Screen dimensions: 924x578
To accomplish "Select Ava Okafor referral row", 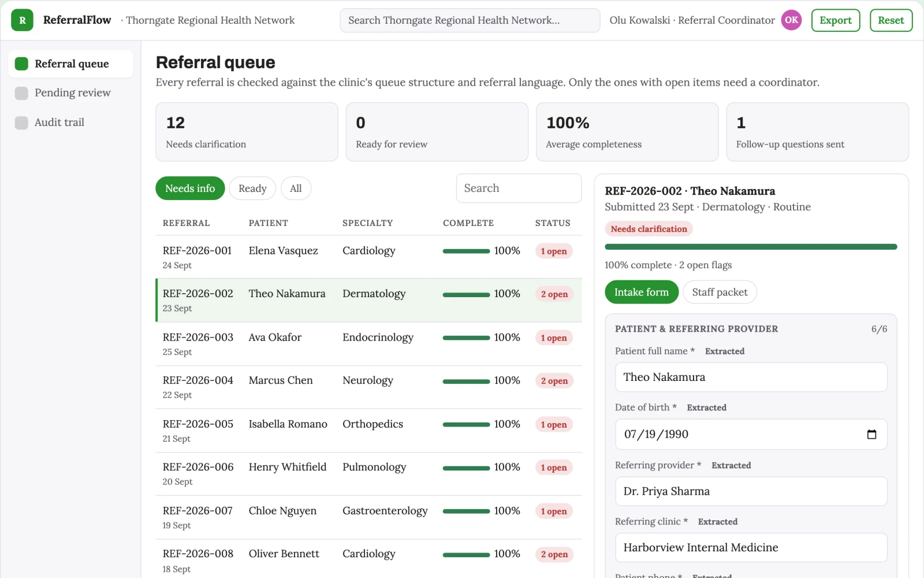I will 368,344.
